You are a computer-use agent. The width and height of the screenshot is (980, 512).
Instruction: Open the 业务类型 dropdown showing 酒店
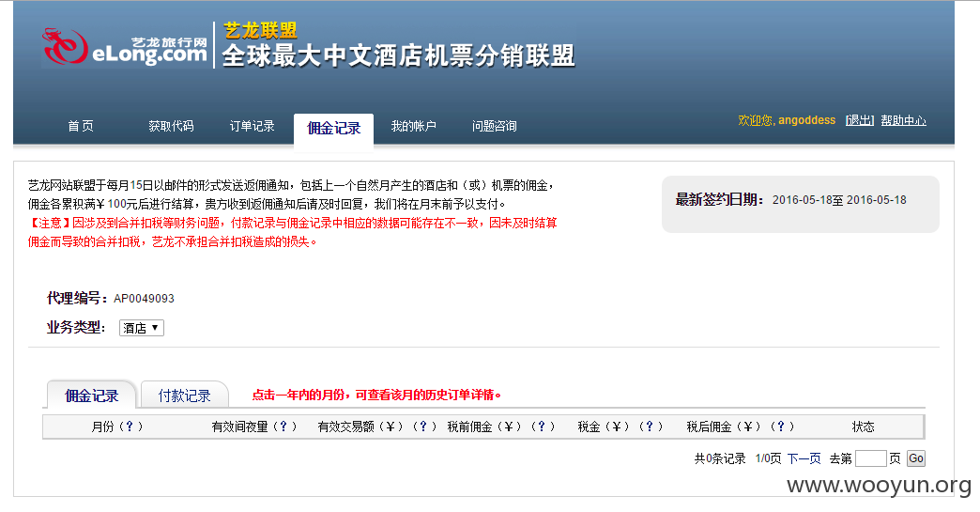[141, 328]
